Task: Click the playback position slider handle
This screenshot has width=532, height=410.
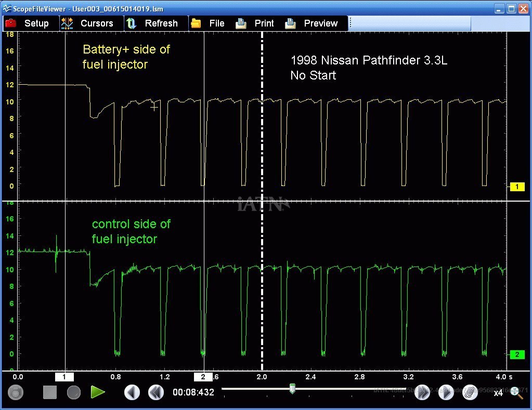Action: (292, 388)
